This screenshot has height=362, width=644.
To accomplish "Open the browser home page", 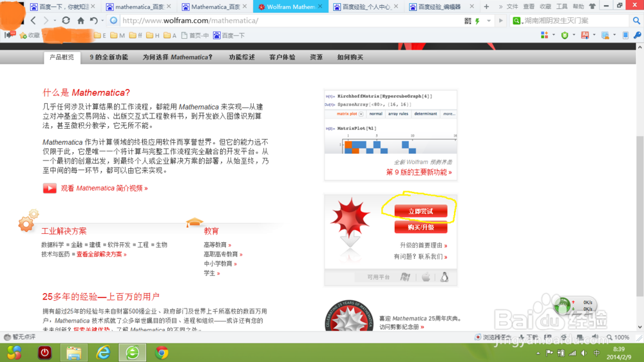I will 80,21.
